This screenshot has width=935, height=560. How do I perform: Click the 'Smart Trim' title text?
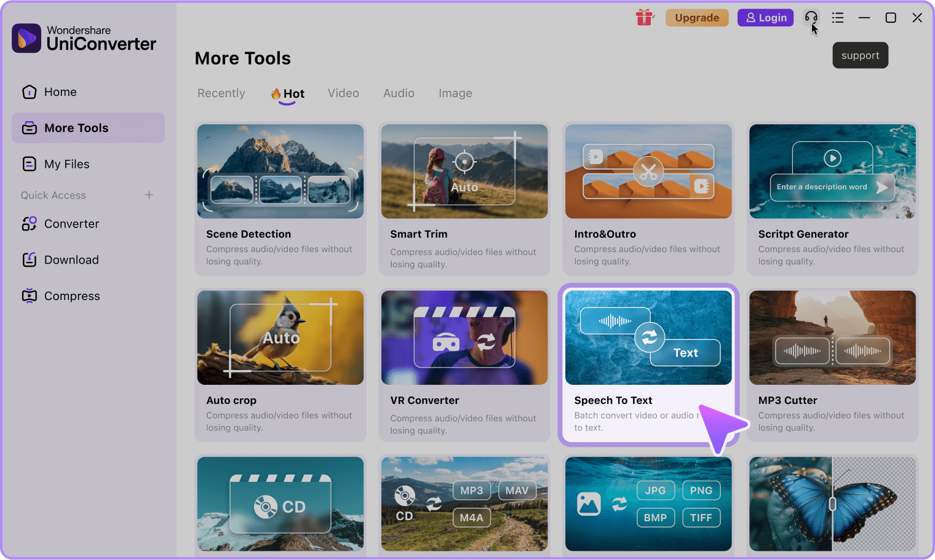tap(419, 234)
